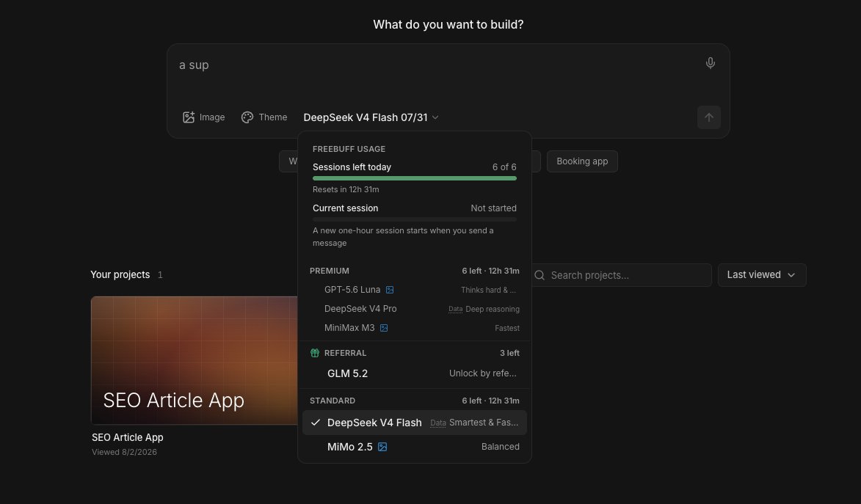Click 'Not started' session status
This screenshot has width=861, height=504.
point(494,208)
